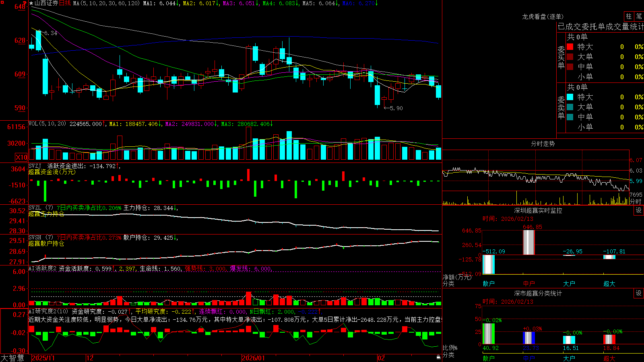Click the 646.85 中户 net inflow bar
644x362 pixels.
click(x=529, y=243)
